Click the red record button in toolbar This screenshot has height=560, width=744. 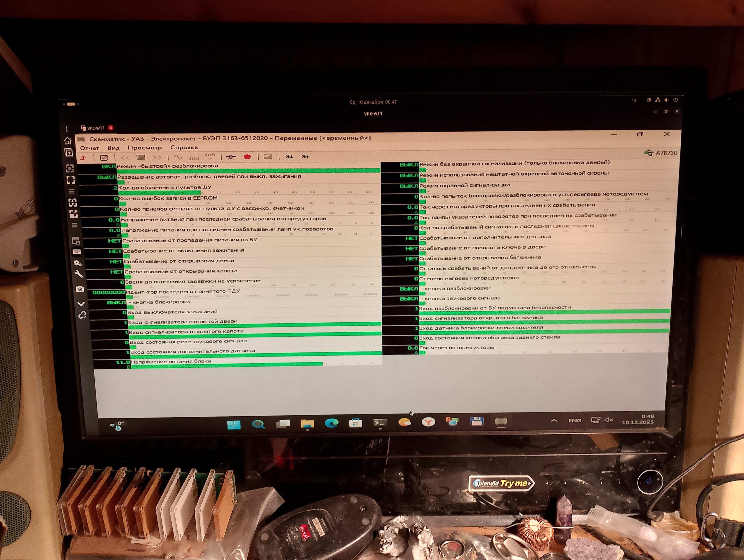247,157
